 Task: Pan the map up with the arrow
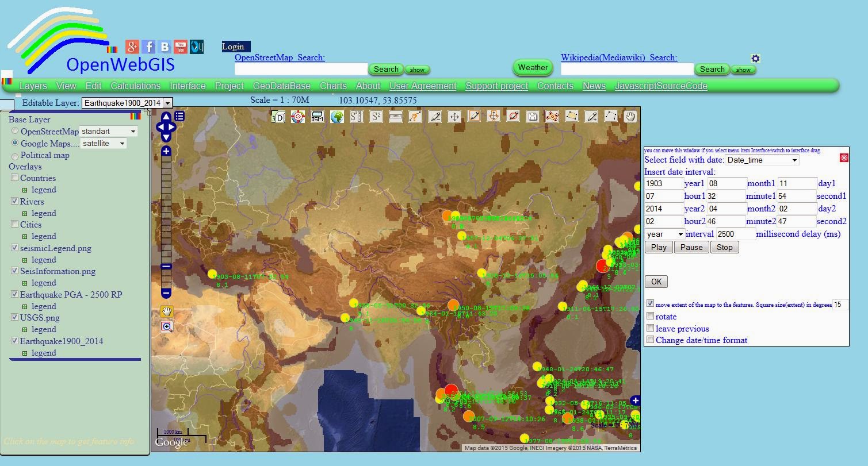(x=166, y=117)
